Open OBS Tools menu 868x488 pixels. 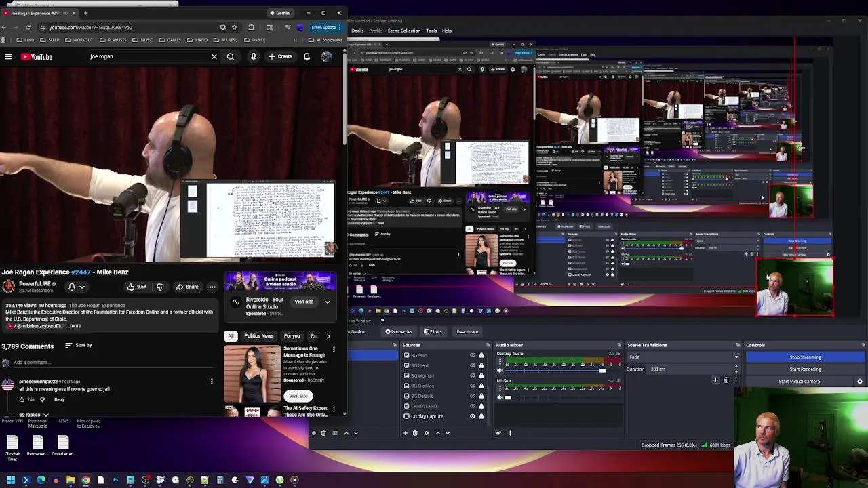pyautogui.click(x=431, y=30)
